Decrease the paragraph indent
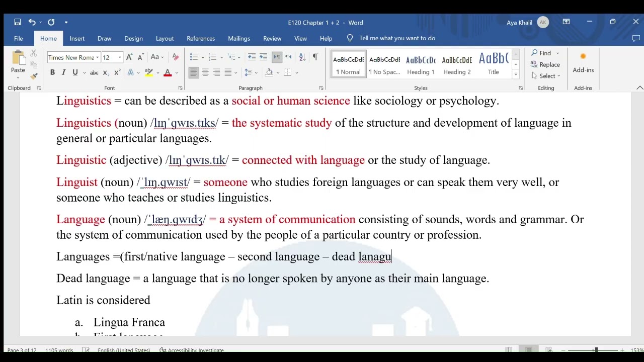The image size is (644, 362). [252, 57]
